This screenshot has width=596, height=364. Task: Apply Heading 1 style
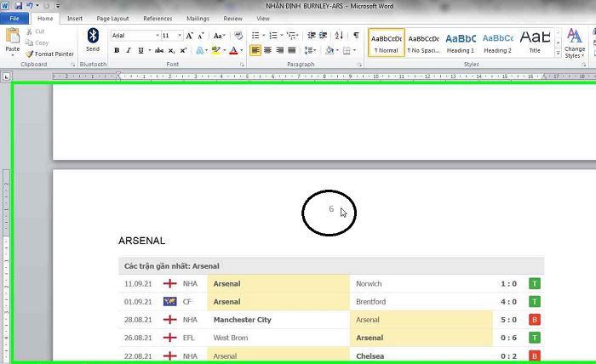pos(461,43)
